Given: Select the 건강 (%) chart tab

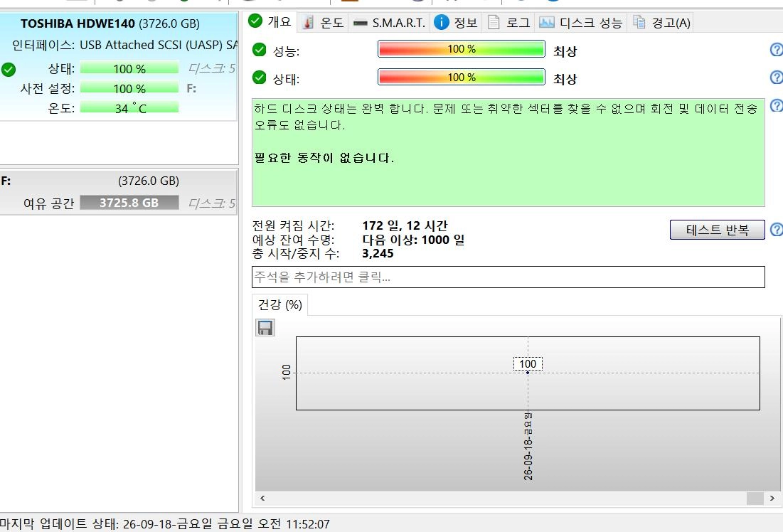Looking at the screenshot, I should 279,304.
